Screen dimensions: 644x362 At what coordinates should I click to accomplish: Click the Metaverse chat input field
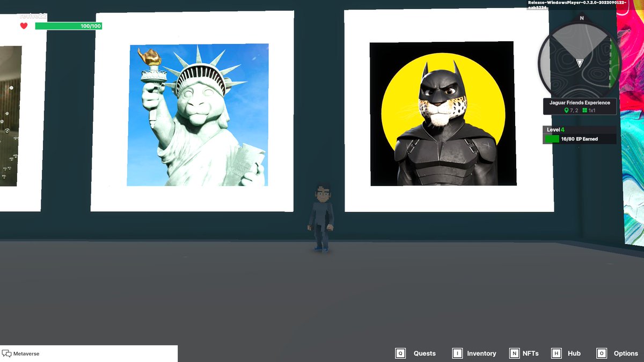click(x=89, y=353)
